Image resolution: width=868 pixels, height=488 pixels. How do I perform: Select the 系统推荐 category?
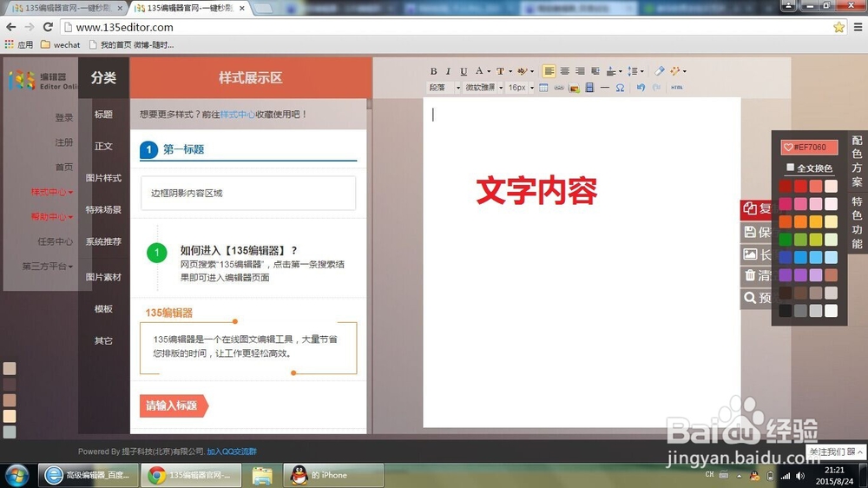[103, 241]
